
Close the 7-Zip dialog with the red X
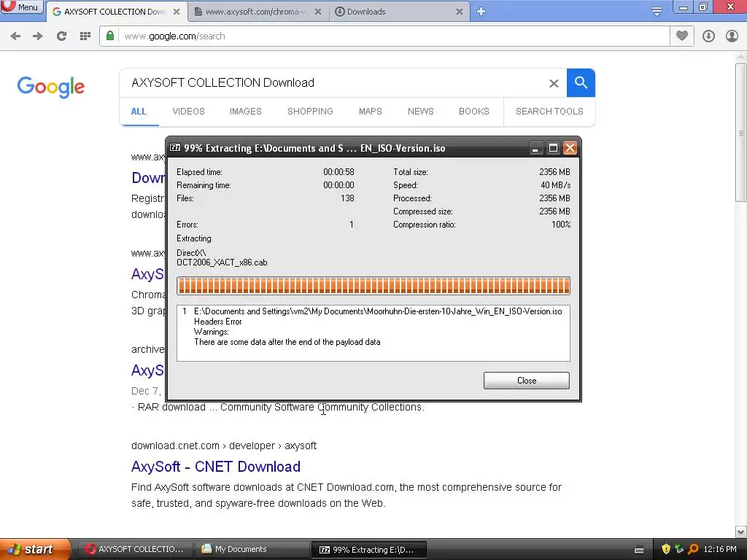570,148
